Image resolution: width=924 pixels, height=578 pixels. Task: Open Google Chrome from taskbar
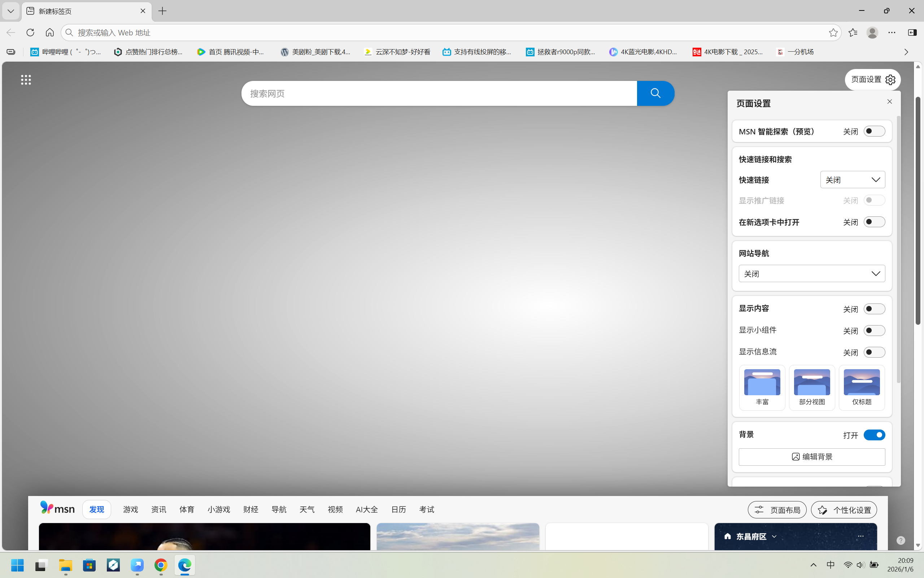point(161,565)
